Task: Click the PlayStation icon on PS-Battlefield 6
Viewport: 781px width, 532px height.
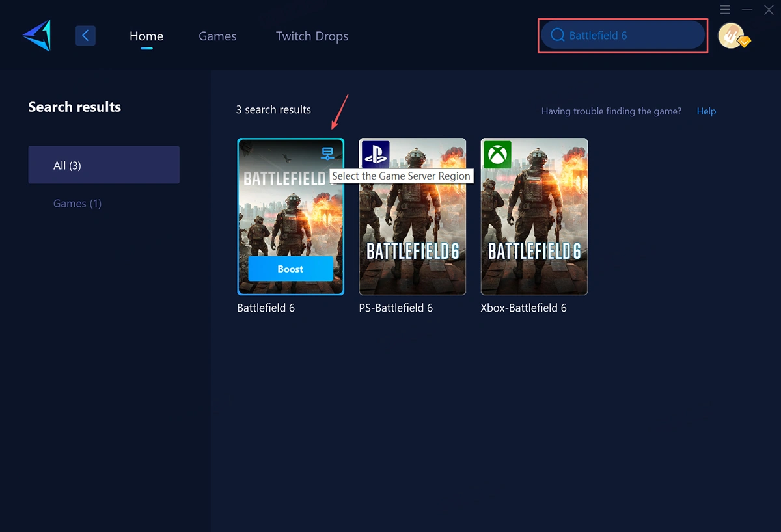Action: tap(374, 154)
